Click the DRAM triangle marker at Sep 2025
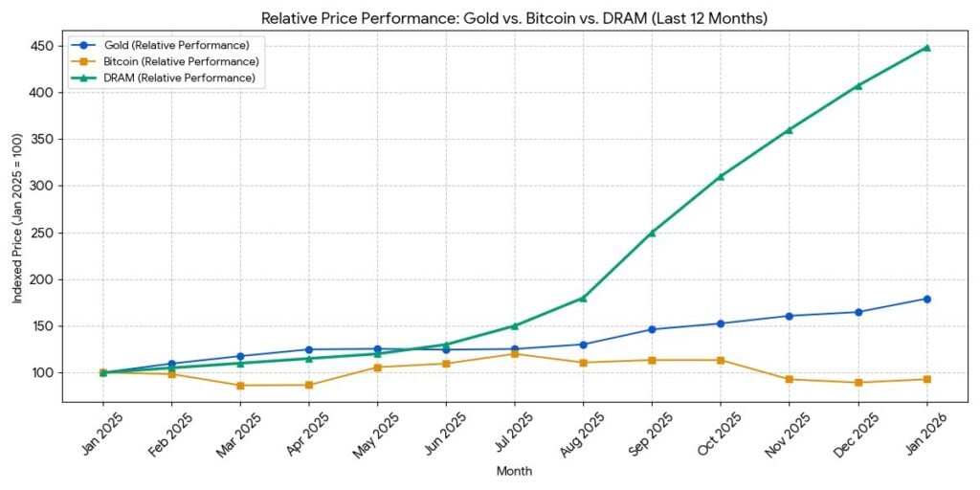Viewport: 980px width, 490px height. coord(652,233)
